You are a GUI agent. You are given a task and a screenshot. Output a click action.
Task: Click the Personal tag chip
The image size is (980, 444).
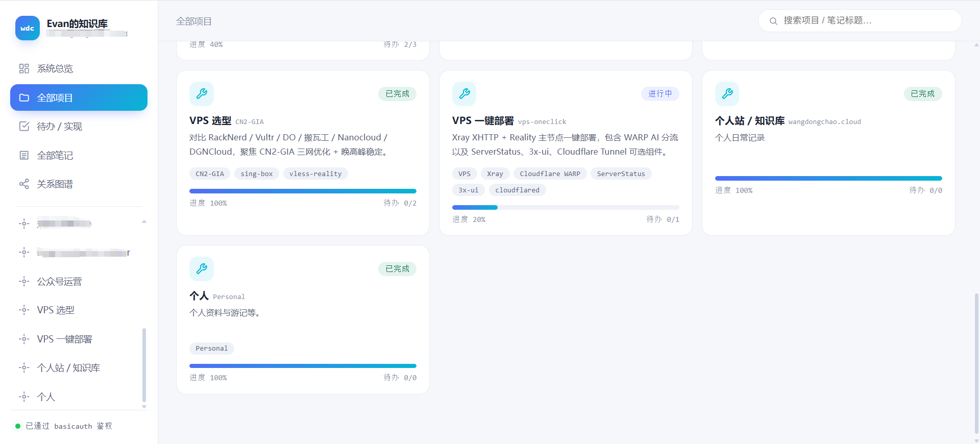pos(212,349)
